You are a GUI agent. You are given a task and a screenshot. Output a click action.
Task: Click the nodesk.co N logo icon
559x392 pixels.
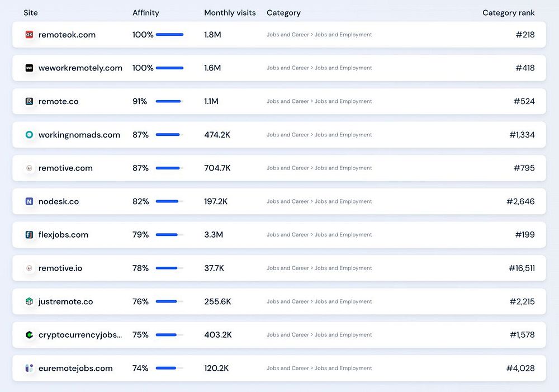(29, 201)
